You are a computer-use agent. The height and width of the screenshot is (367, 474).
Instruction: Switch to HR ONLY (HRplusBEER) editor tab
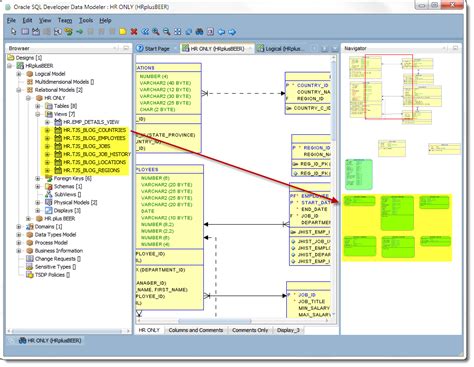217,49
